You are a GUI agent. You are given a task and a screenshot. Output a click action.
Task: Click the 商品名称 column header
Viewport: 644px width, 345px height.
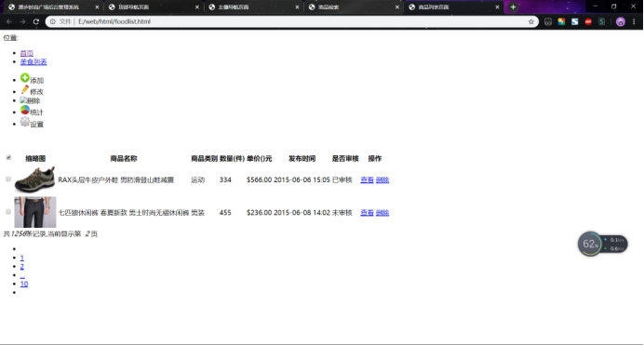(124, 158)
